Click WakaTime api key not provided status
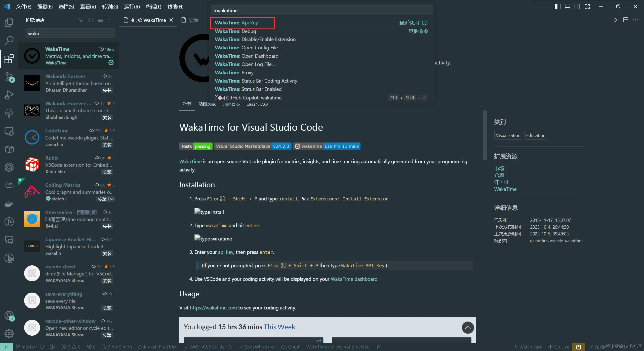644x351 pixels. pyautogui.click(x=338, y=347)
